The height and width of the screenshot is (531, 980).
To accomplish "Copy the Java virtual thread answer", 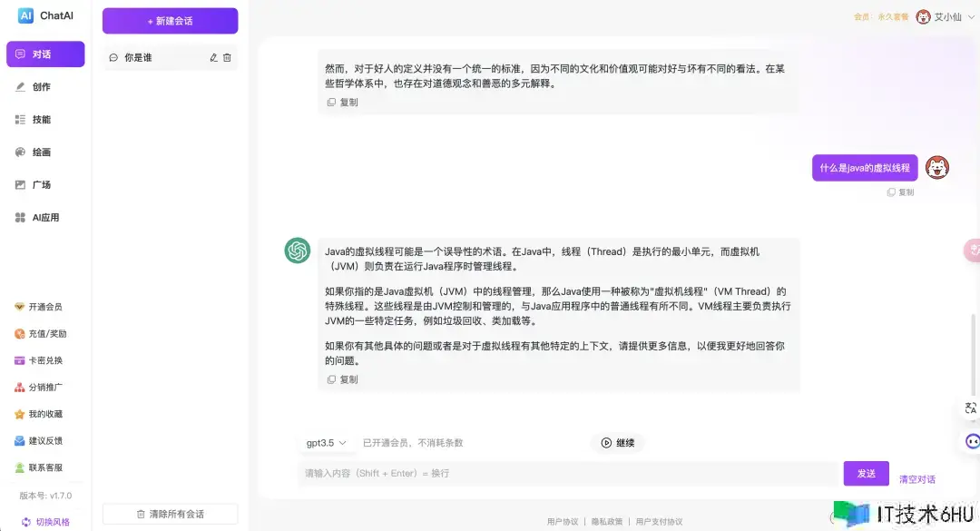I will tap(343, 379).
